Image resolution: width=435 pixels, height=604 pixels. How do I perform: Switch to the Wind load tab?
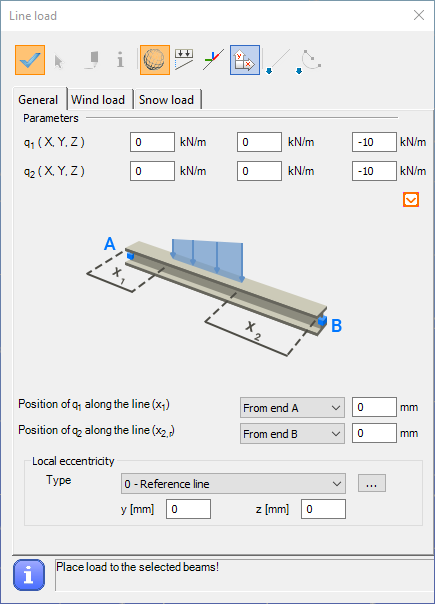(98, 100)
